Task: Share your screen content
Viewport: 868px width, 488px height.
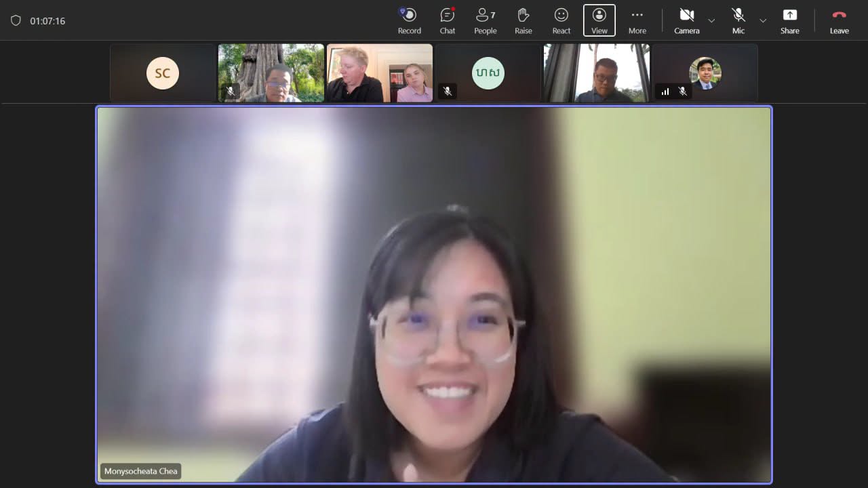Action: click(x=789, y=20)
